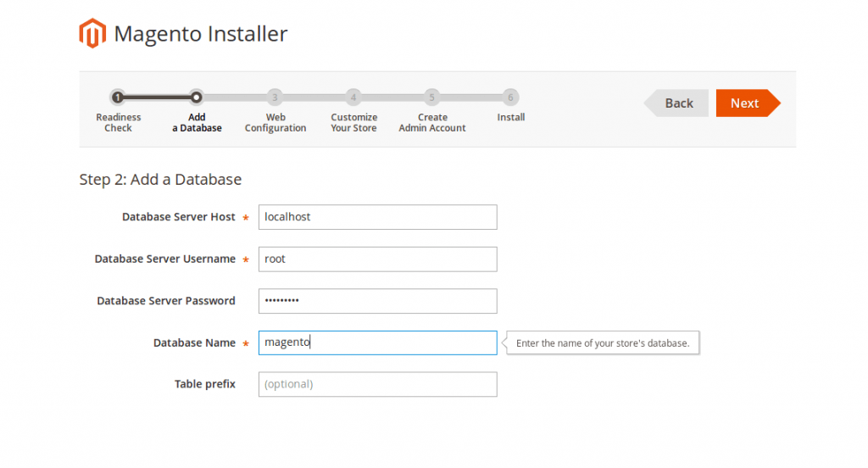This screenshot has height=468, width=868.
Task: Click the step 2 progress circle
Action: [x=197, y=97]
